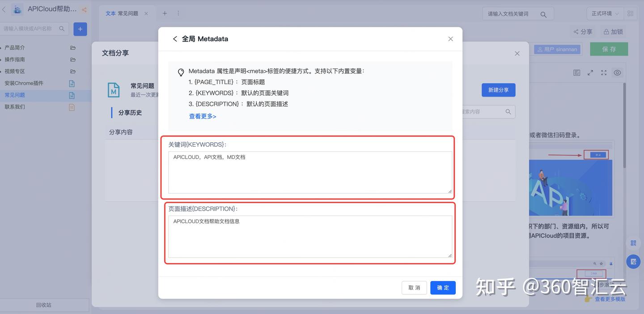Screen dimensions: 644x314
Task: Expand the 操作指南 folder in sidebar
Action: 14,59
